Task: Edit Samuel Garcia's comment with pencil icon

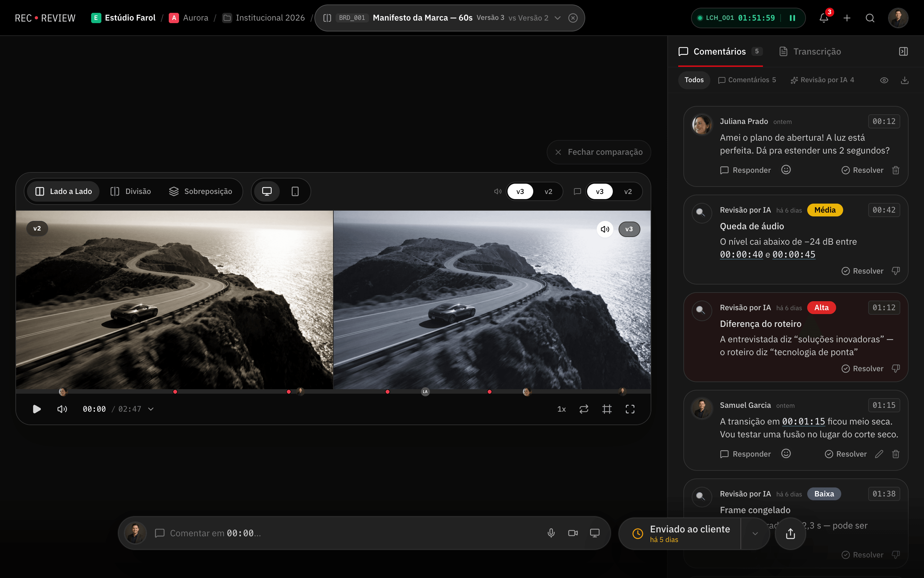Action: (x=879, y=454)
